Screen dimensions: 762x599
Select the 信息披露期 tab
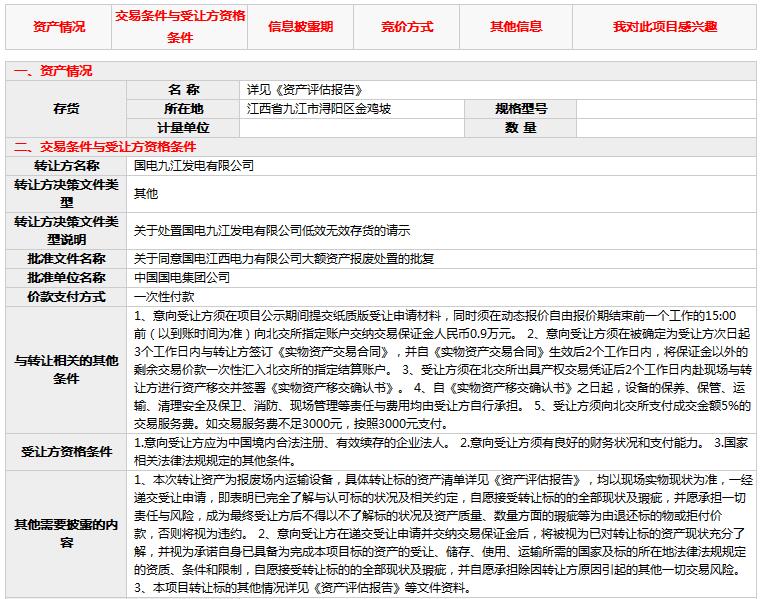point(300,27)
